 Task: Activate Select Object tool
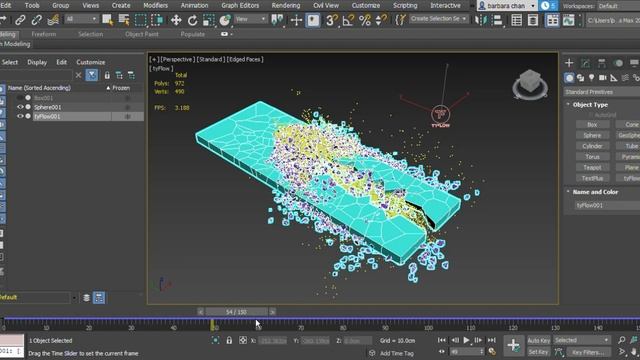[x=108, y=20]
